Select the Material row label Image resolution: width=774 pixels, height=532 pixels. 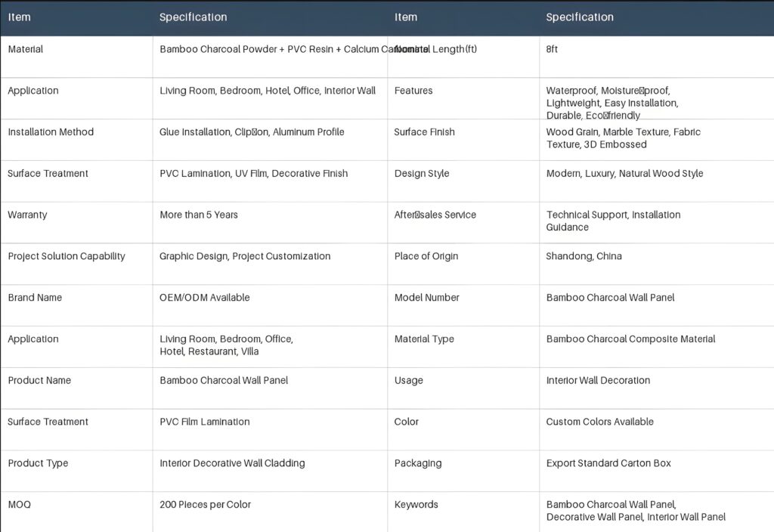point(26,49)
